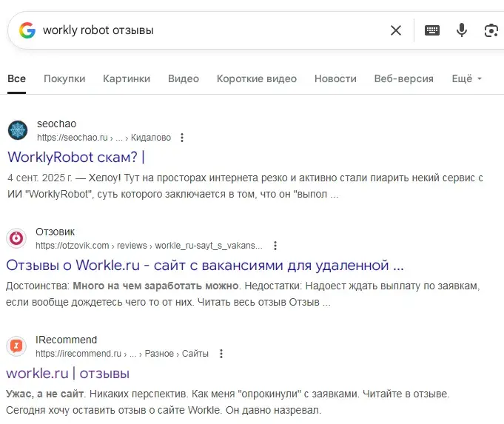The height and width of the screenshot is (424, 504).
Task: Clear the search query with X
Action: point(396,30)
